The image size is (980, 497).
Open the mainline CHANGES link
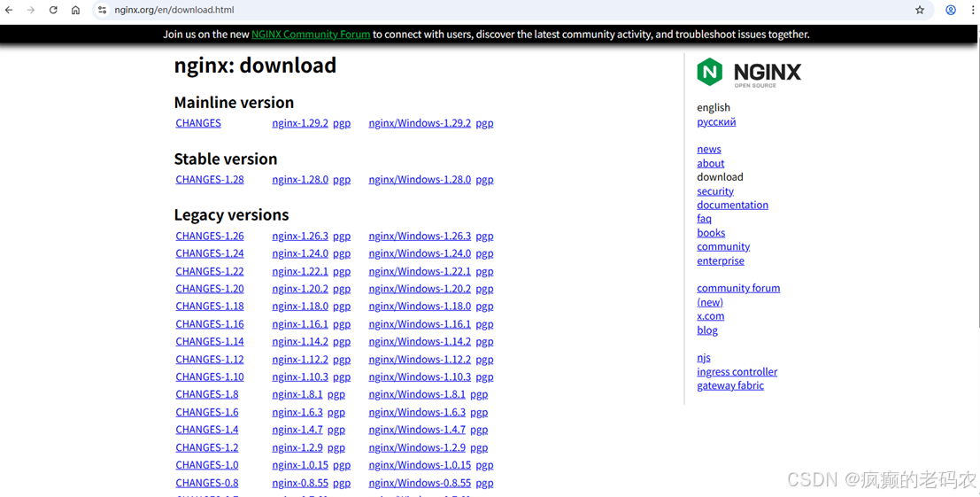coord(198,123)
